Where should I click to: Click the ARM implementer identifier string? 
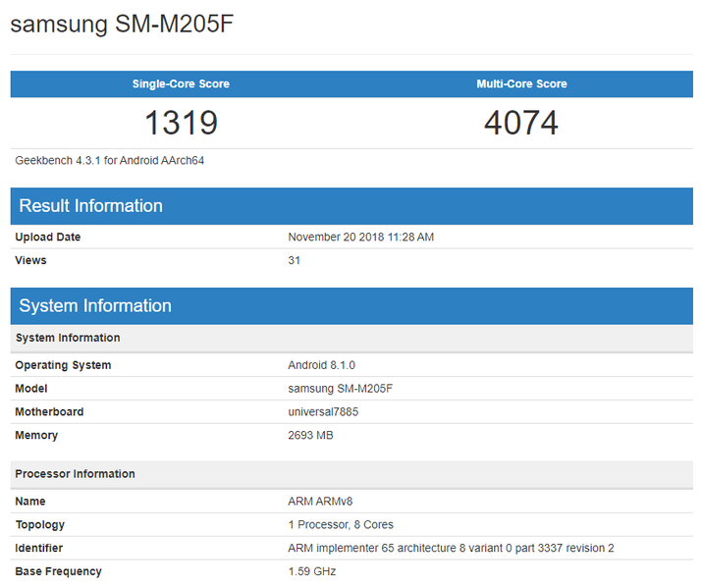click(451, 549)
